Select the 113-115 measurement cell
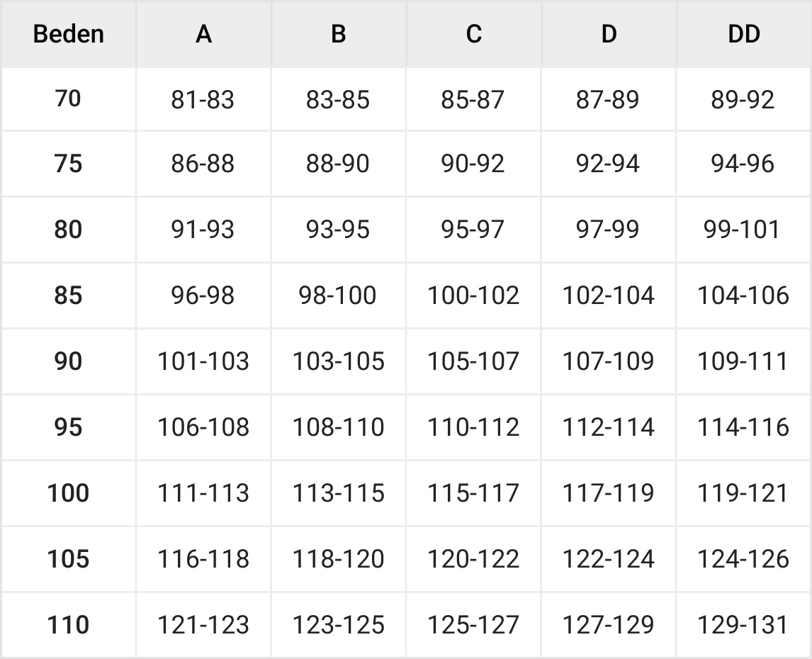The width and height of the screenshot is (812, 659). point(338,493)
